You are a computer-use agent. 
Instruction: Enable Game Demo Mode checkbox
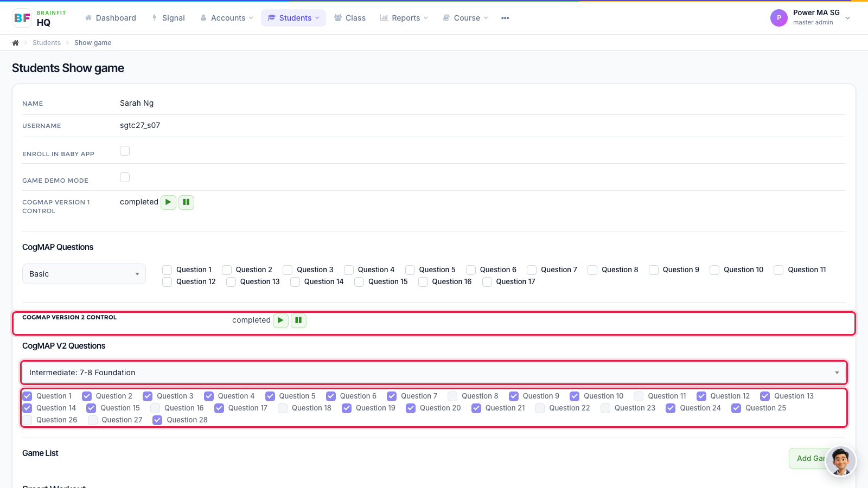(125, 177)
